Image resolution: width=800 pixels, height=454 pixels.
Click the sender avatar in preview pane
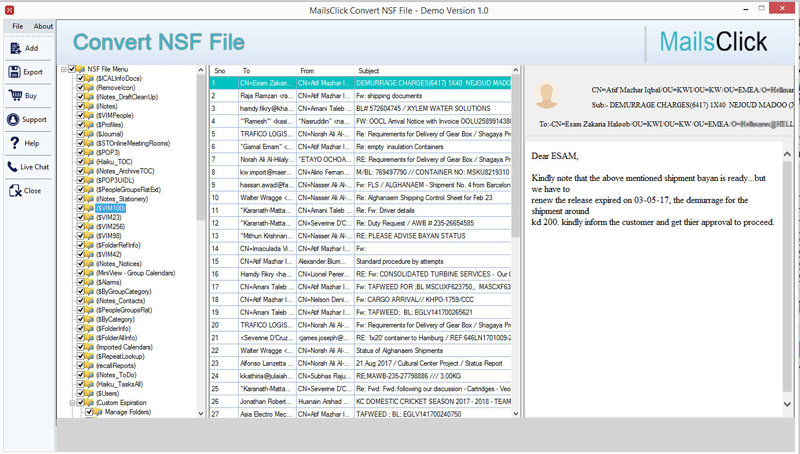pos(546,95)
